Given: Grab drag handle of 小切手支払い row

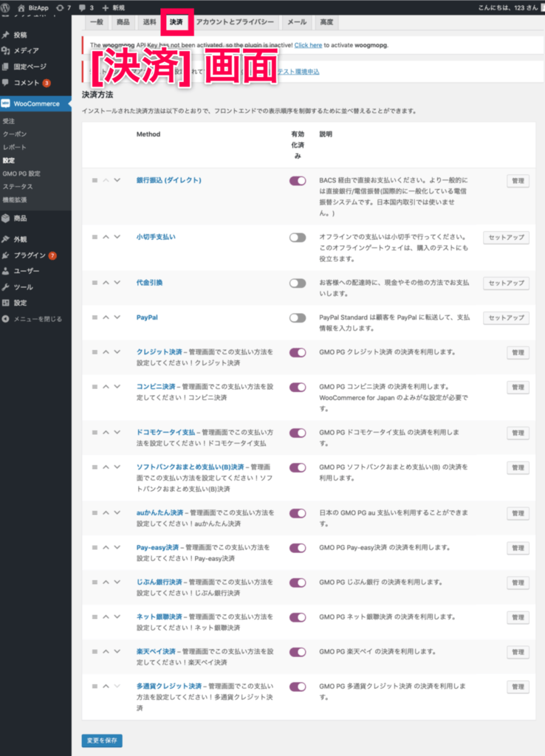Looking at the screenshot, I should (x=95, y=237).
